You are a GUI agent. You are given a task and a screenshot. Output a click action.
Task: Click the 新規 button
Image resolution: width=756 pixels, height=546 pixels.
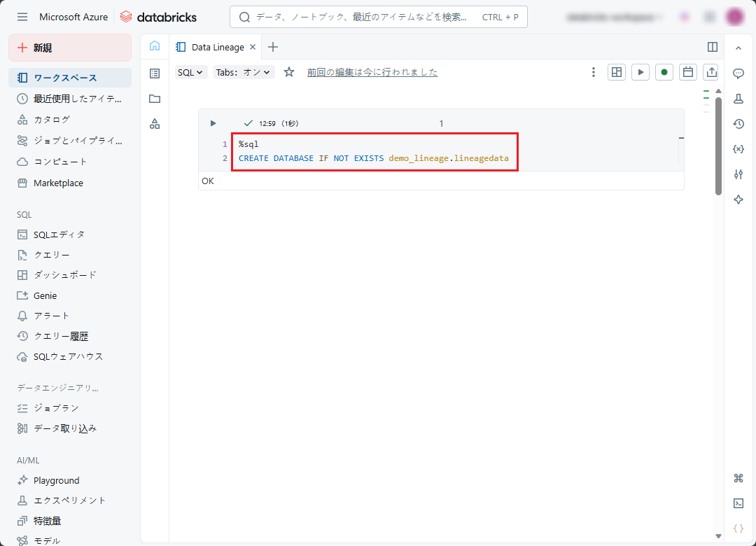tap(70, 48)
